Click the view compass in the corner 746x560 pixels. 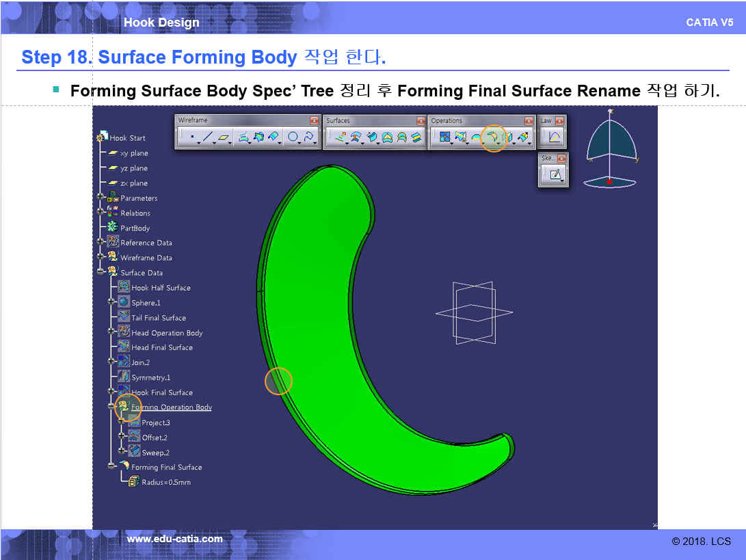point(611,149)
